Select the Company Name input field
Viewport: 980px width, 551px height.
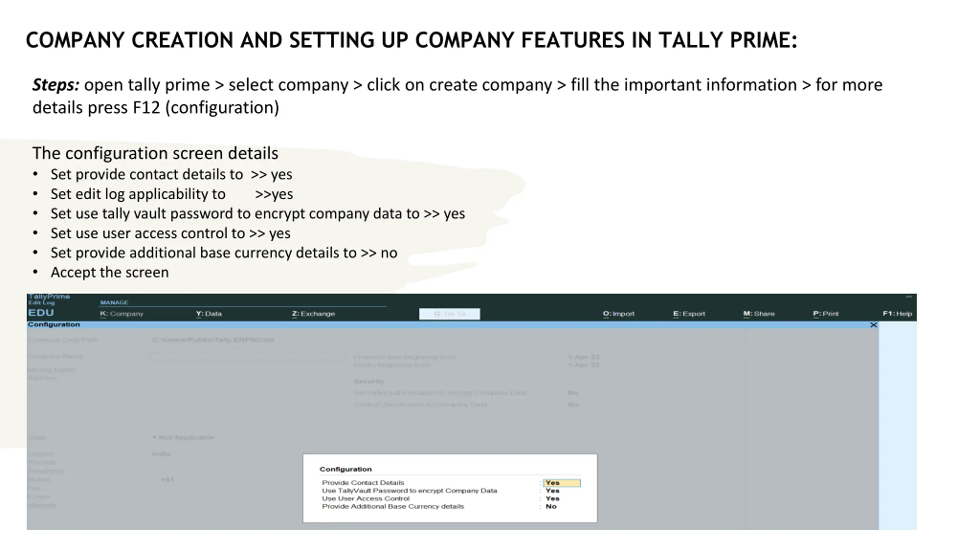pyautogui.click(x=248, y=357)
